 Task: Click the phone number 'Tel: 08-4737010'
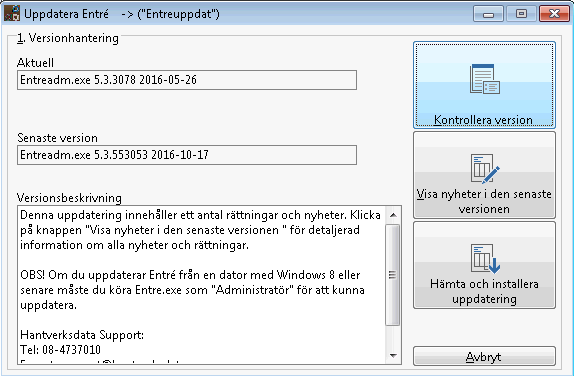point(60,350)
